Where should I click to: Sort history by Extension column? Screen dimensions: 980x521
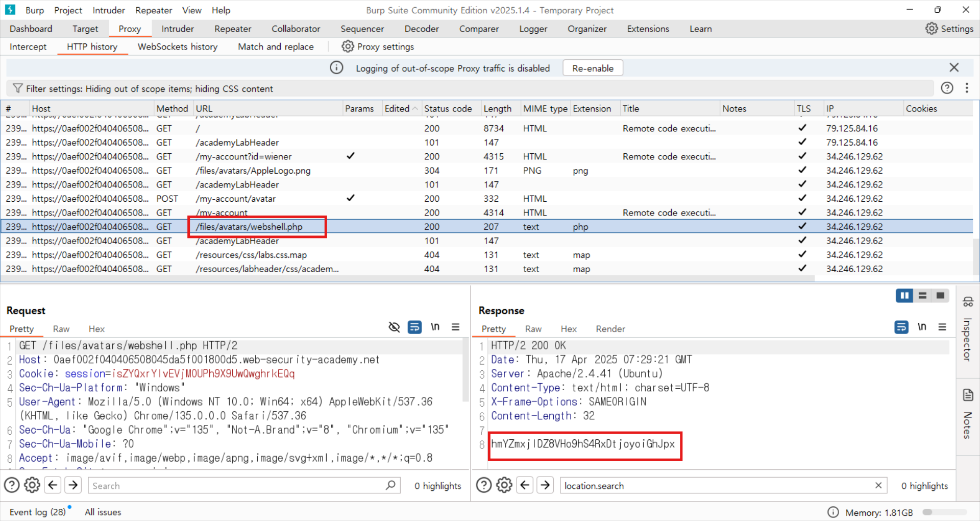point(595,108)
